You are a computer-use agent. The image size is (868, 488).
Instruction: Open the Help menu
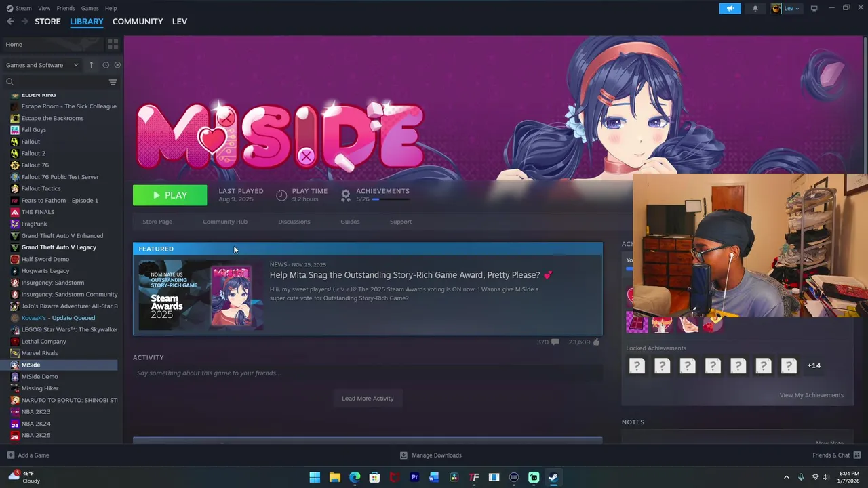[x=111, y=8]
